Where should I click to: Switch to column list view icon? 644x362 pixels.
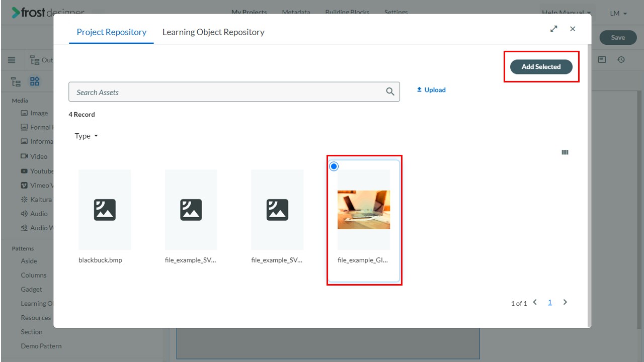(565, 152)
